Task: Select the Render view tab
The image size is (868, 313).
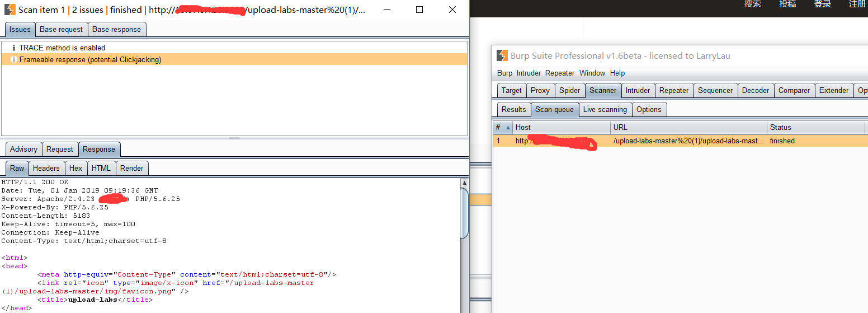Action: [x=131, y=168]
